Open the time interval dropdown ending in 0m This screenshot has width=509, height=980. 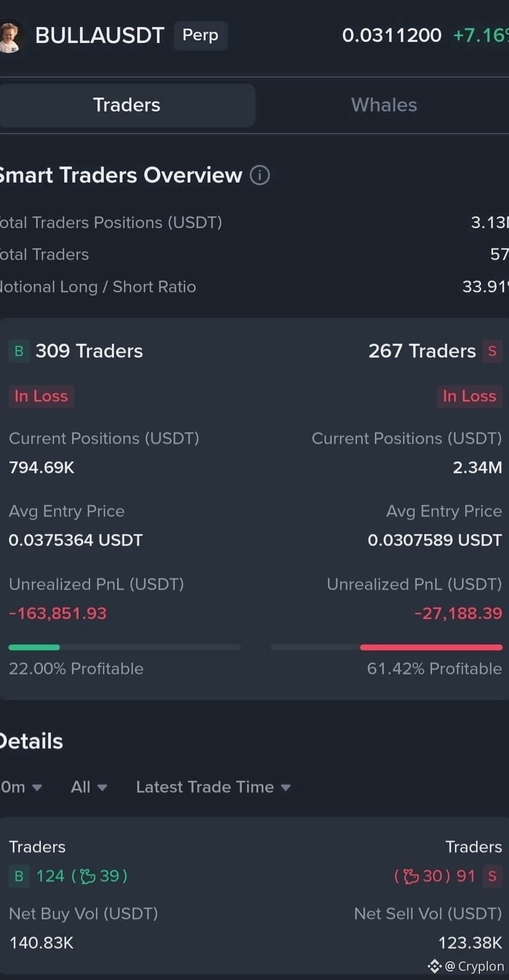(x=21, y=787)
